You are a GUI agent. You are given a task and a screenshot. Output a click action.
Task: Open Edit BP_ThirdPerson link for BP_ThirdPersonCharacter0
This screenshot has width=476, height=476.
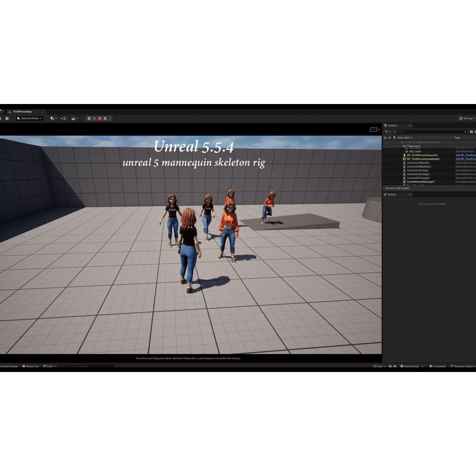pos(466,156)
